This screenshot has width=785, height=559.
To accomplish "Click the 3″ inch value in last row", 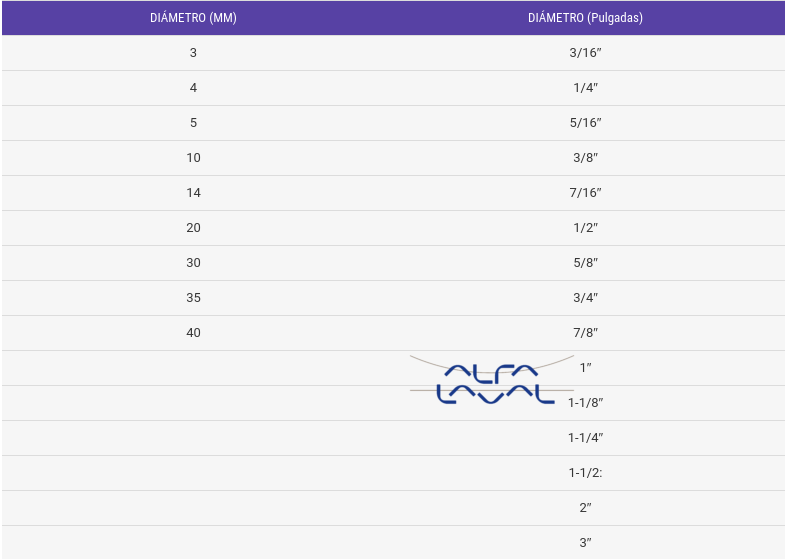I will pos(585,543).
